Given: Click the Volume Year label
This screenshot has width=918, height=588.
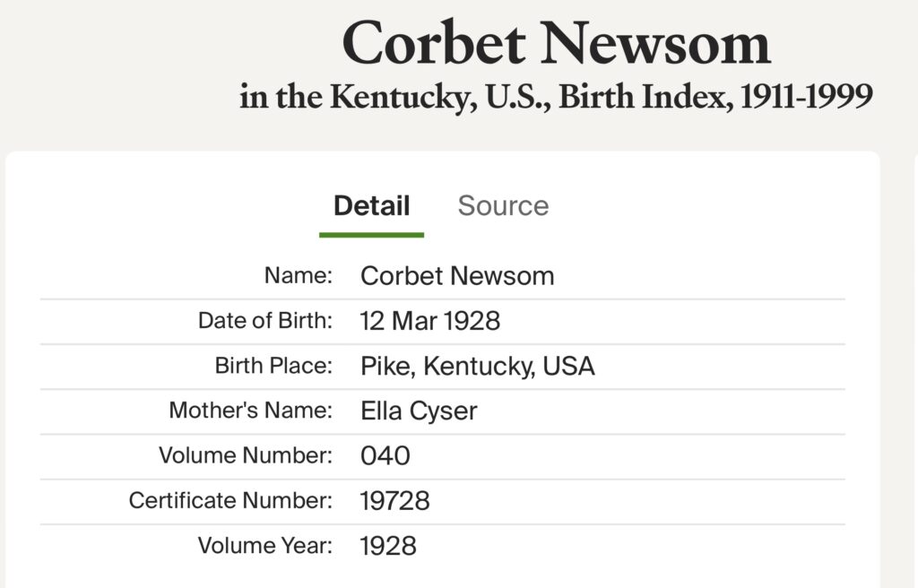Looking at the screenshot, I should point(265,545).
